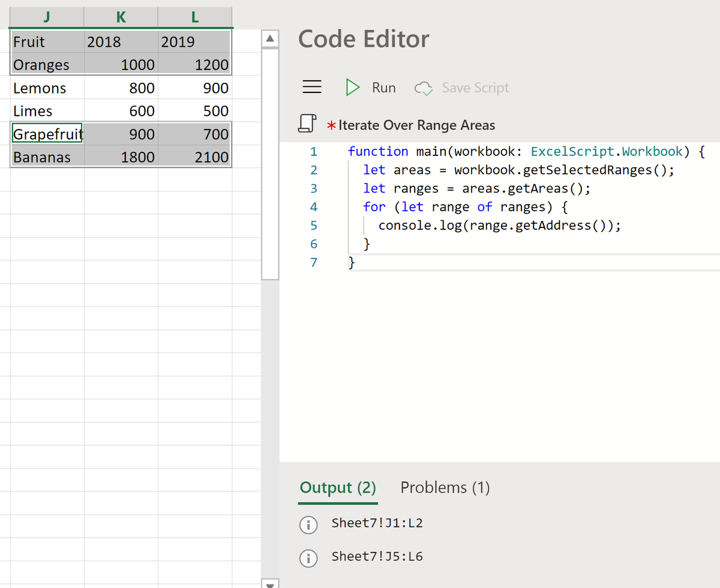Select column L header

pyautogui.click(x=195, y=17)
